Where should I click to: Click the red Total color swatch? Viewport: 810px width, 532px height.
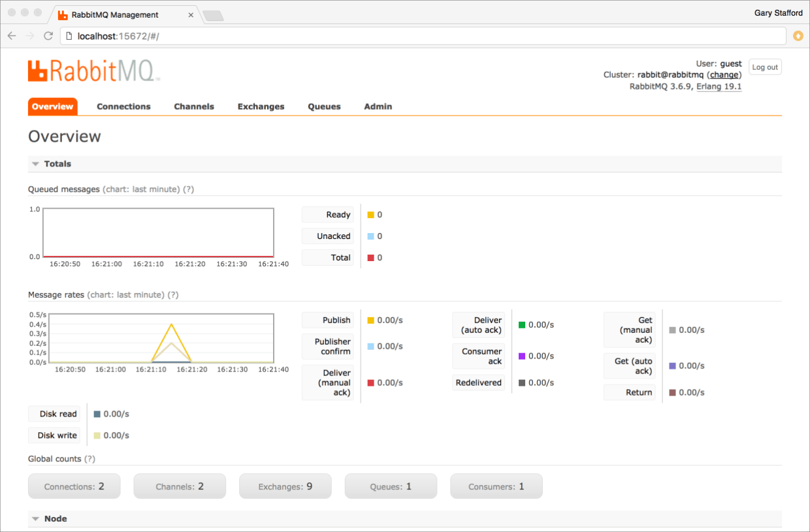[x=371, y=258]
